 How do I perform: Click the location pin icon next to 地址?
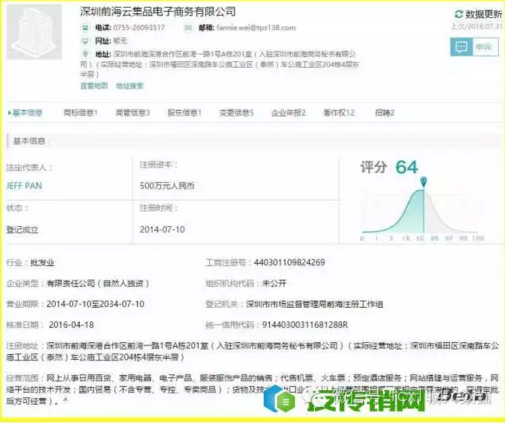tap(85, 54)
